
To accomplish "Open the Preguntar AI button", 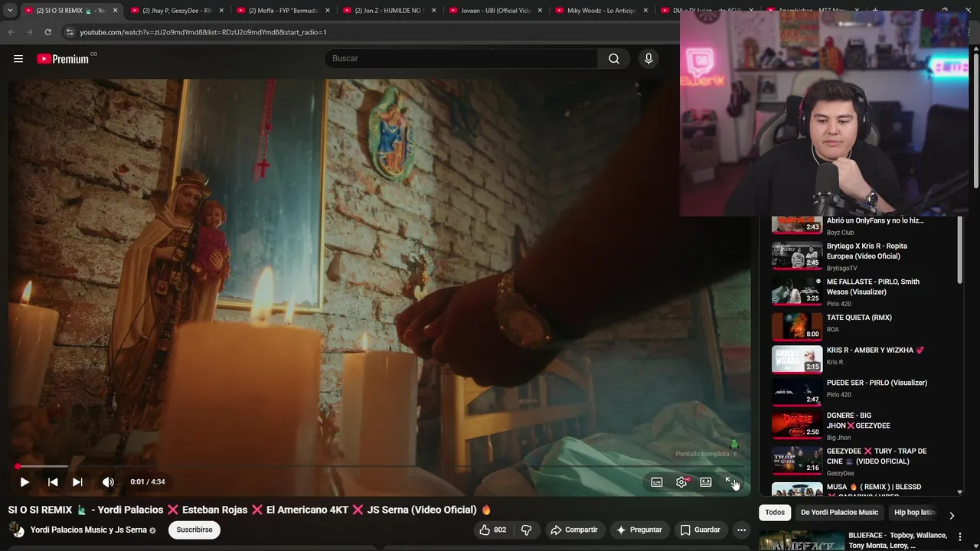I will click(x=639, y=530).
